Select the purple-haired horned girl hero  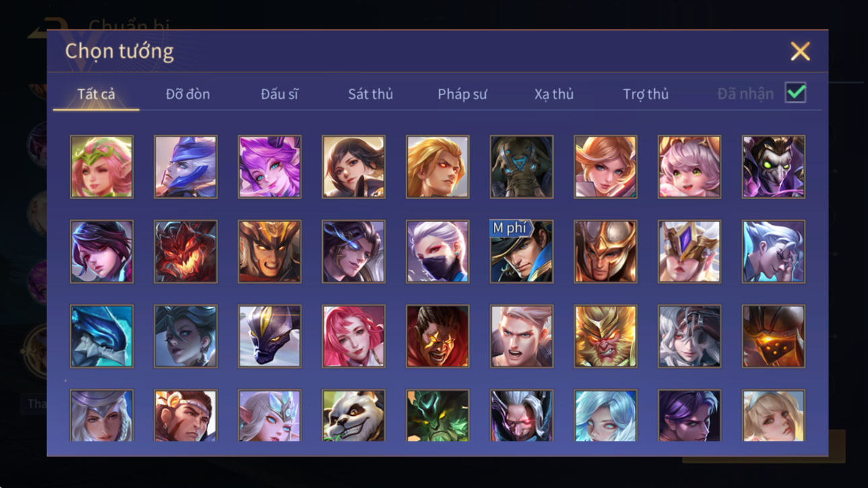(269, 167)
